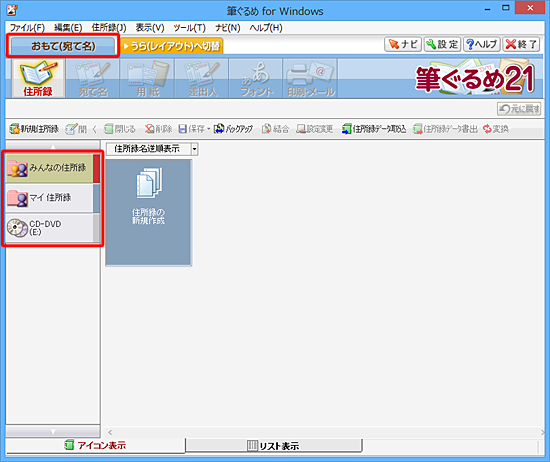Click 住所録の新規作成 thumbnail
Image resolution: width=550 pixels, height=462 pixels.
coord(148,213)
